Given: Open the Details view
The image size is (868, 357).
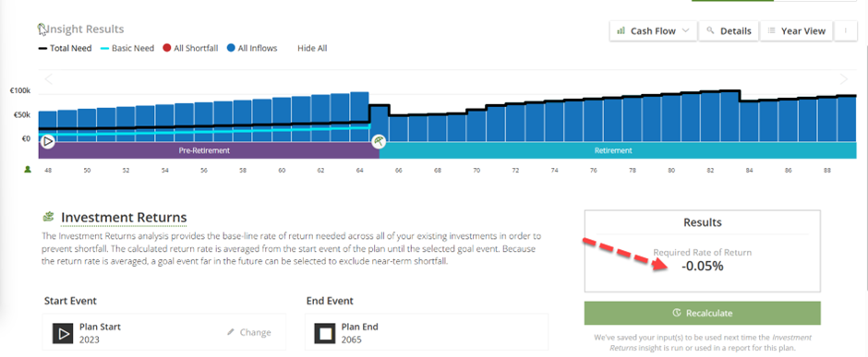Looking at the screenshot, I should point(729,31).
